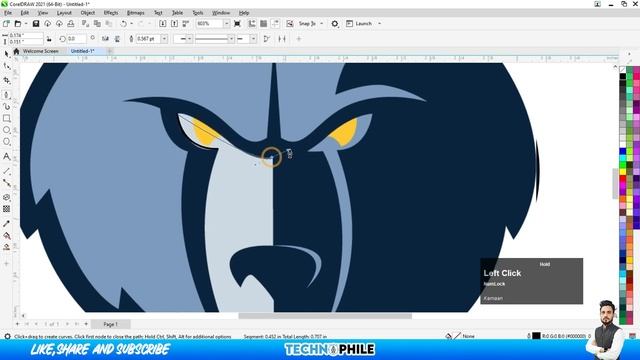This screenshot has width=640, height=360.
Task: Click the Open folder icon
Action: [x=18, y=24]
